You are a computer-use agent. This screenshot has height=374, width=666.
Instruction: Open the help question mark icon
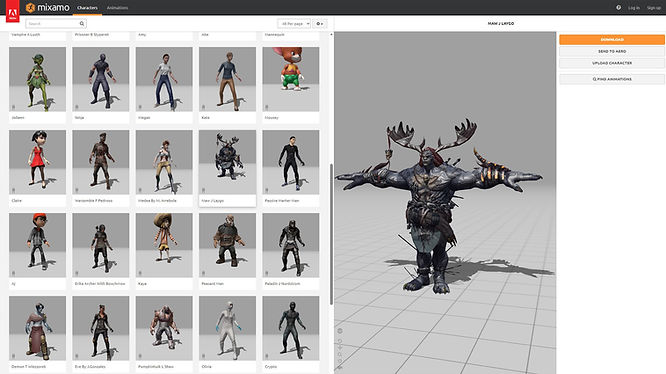point(618,8)
